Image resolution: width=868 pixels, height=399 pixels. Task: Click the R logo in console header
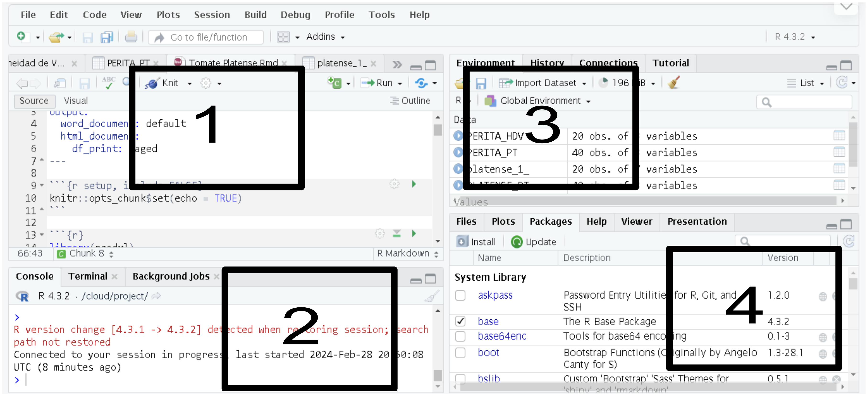22,296
